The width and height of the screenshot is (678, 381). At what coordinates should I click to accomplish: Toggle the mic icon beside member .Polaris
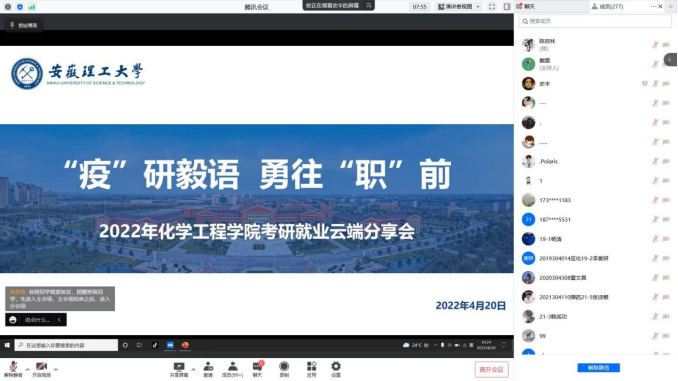point(656,161)
